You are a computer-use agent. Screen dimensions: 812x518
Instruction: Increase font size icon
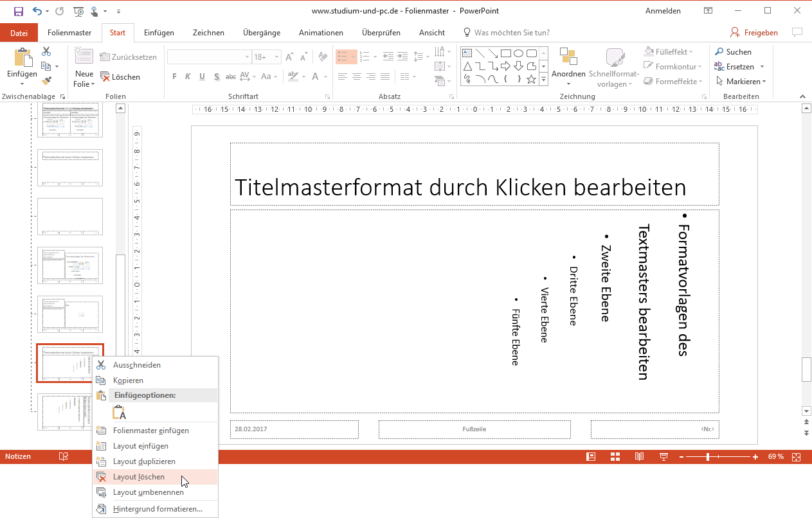289,57
